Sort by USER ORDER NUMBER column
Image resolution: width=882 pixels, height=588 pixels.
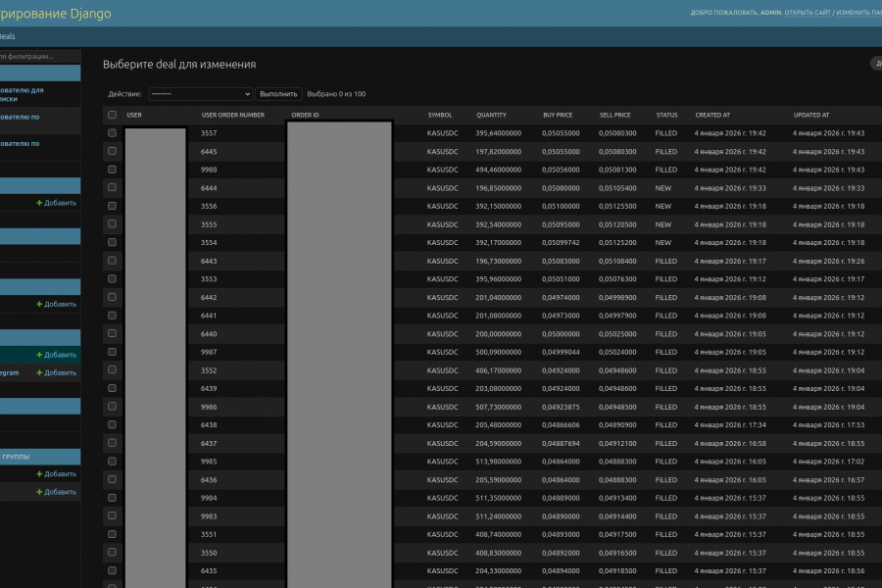[233, 115]
